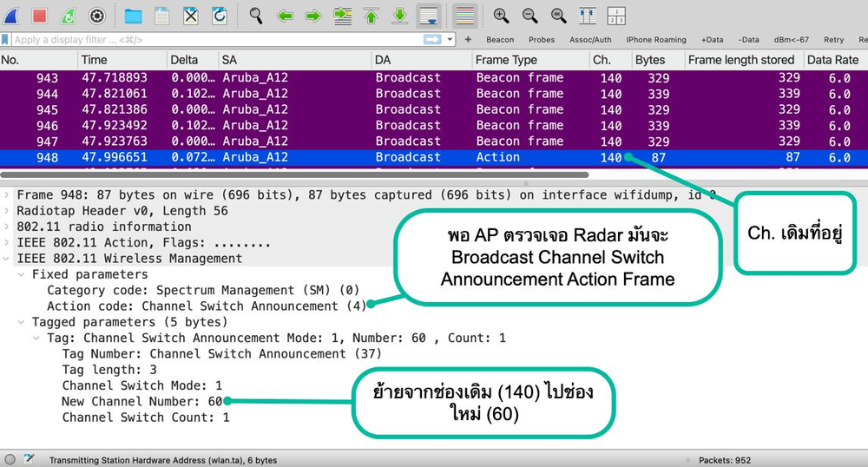Click the start capture shark fin icon
The image size is (868, 467).
(x=12, y=15)
